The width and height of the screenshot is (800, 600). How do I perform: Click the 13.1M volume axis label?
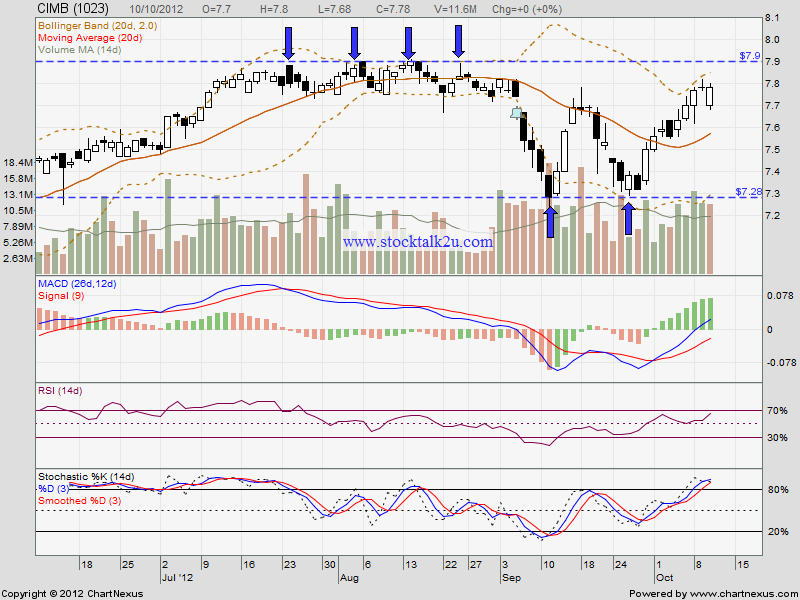tap(18, 194)
